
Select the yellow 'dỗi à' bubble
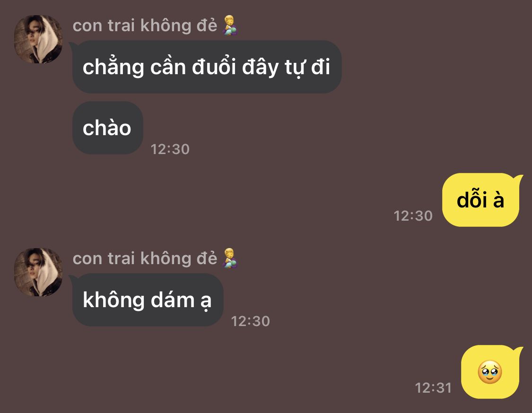click(x=481, y=200)
